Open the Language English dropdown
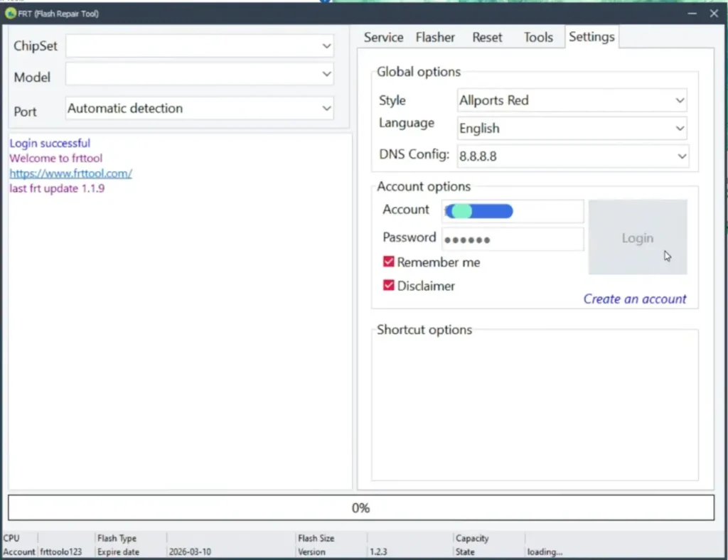The height and width of the screenshot is (560, 728). pyautogui.click(x=572, y=128)
